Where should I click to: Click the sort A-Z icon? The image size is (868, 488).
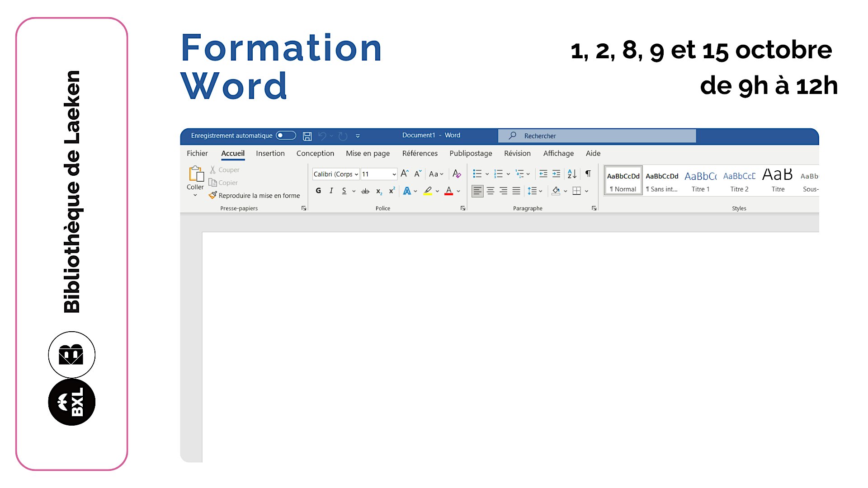pyautogui.click(x=572, y=174)
